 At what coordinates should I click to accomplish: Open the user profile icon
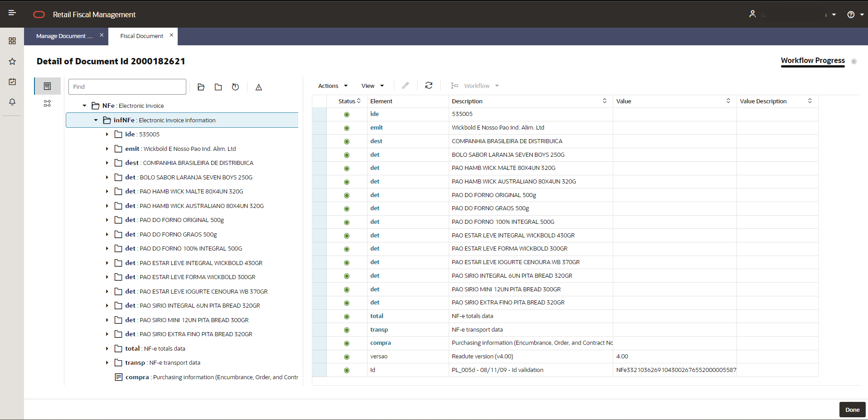click(752, 14)
